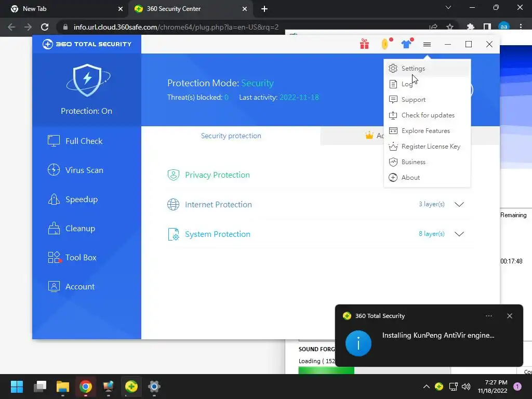Click the System Protection link

point(218,234)
